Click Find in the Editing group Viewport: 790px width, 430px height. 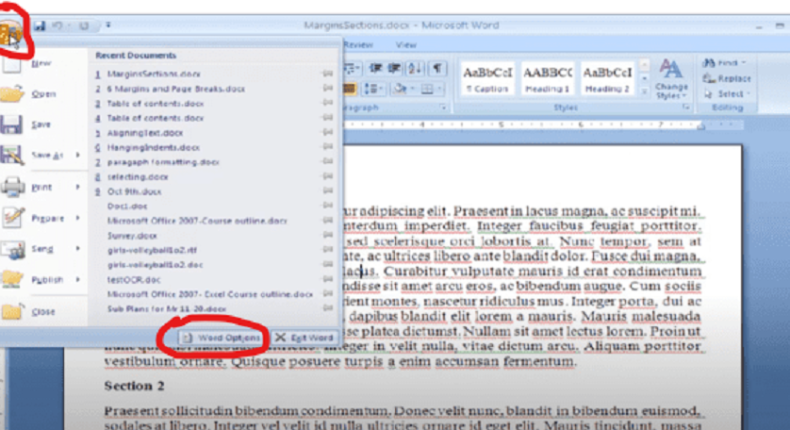pyautogui.click(x=725, y=63)
